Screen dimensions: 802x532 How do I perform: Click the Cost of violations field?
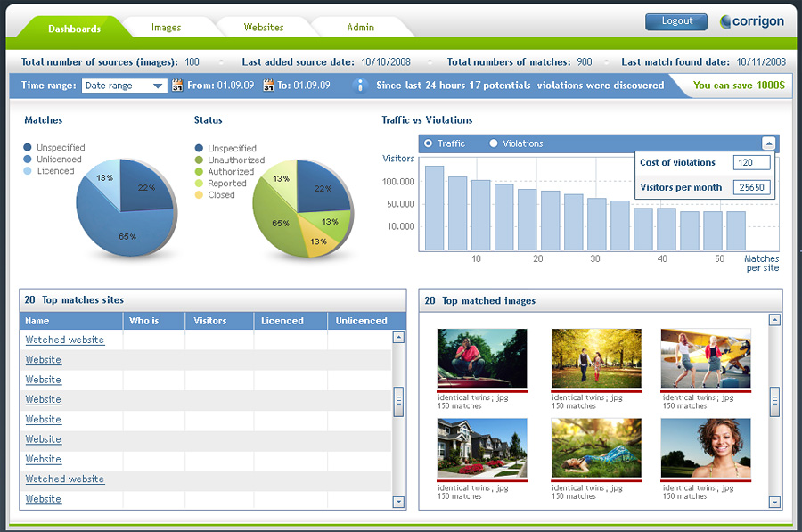pos(751,163)
